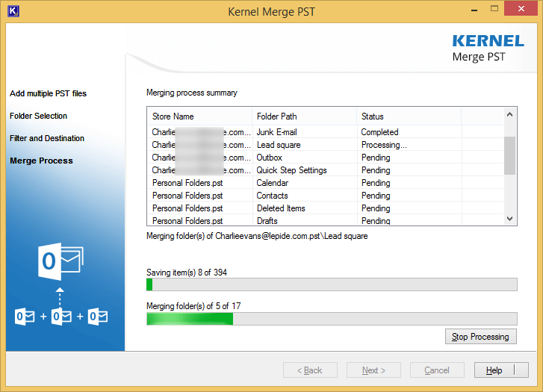This screenshot has width=543, height=392.
Task: Click the summary list scroll down arrow
Action: tap(509, 219)
